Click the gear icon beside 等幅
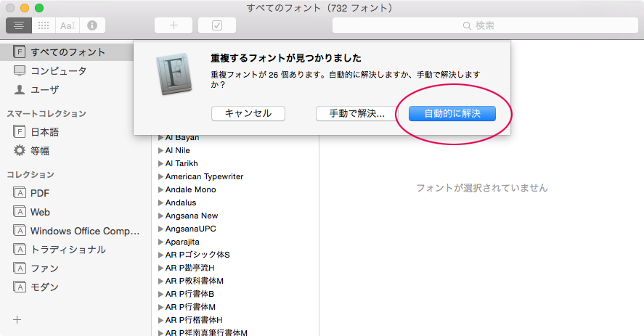 pyautogui.click(x=20, y=150)
